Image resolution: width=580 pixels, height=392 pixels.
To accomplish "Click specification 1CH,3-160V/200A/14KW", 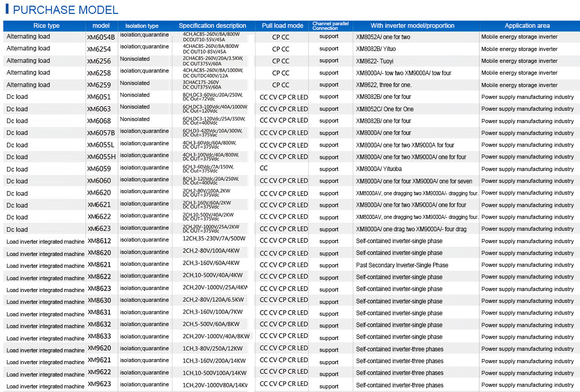I will tap(214, 361).
